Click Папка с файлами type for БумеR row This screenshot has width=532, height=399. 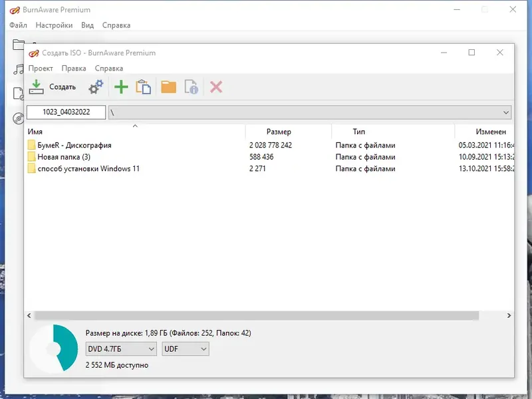coord(365,145)
